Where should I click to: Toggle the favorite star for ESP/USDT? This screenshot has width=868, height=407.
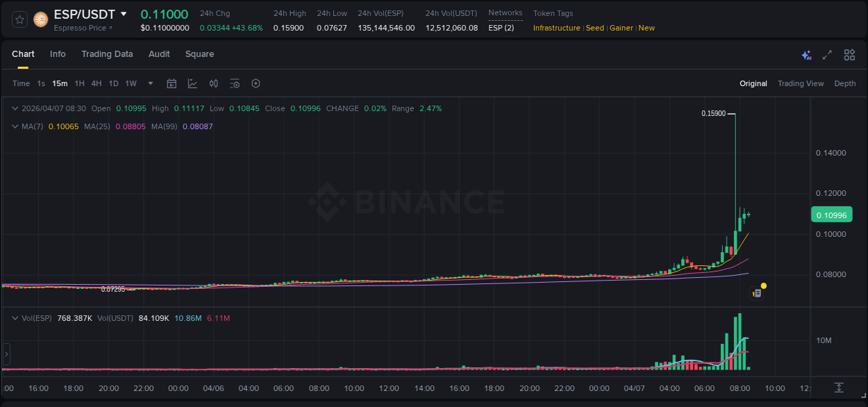(19, 19)
